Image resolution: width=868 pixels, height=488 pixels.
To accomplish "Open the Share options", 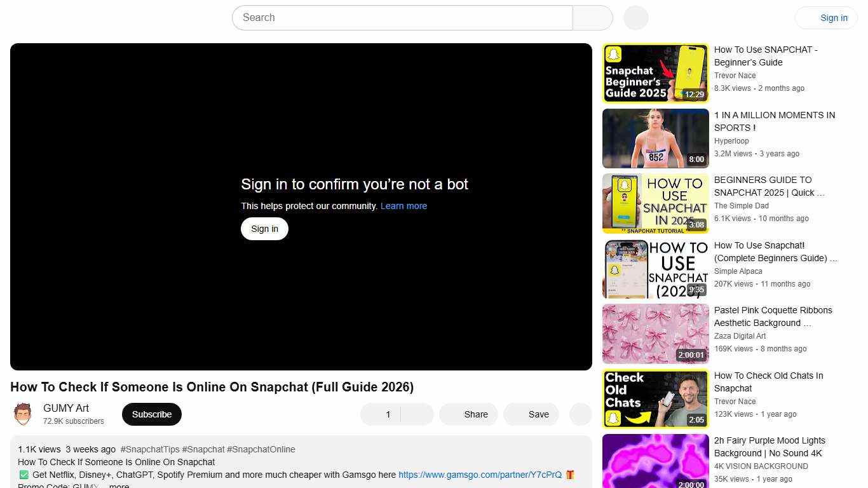I will click(468, 414).
